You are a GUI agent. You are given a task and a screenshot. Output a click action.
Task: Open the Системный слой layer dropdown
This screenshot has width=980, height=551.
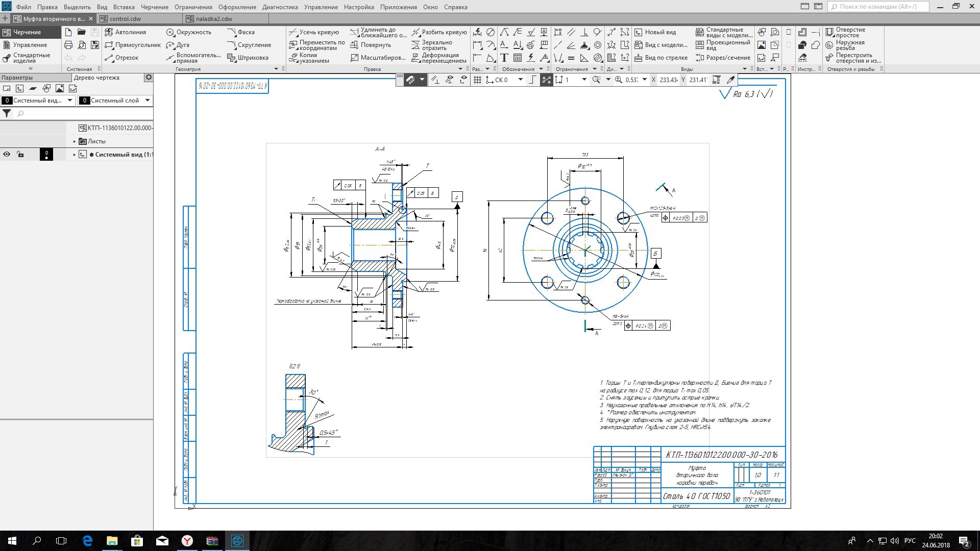point(148,101)
